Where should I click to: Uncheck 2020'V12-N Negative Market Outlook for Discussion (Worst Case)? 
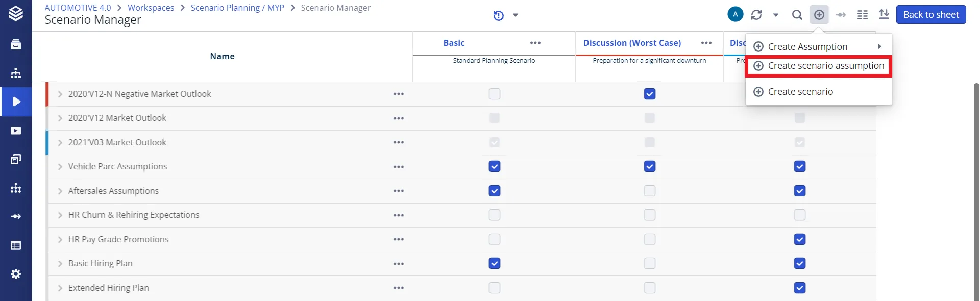click(x=649, y=94)
